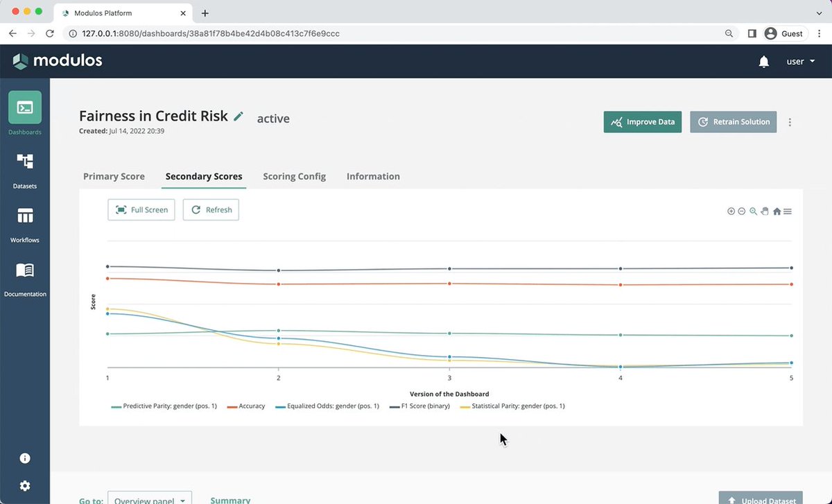Select the chart panning hand tool
This screenshot has width=832, height=504.
[765, 211]
